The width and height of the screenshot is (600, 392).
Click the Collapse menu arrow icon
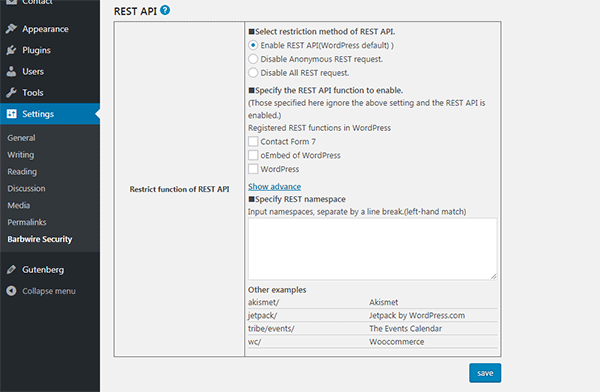pos(11,291)
